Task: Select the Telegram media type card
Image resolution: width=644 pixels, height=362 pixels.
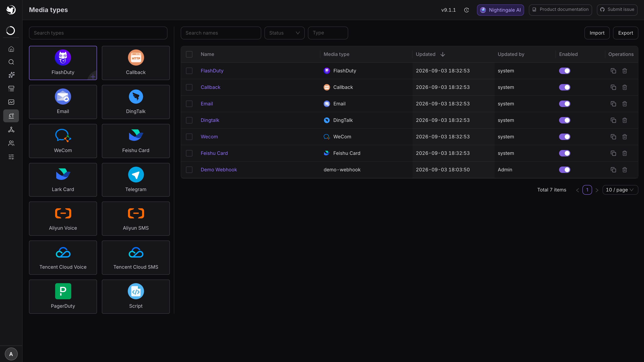Action: [136, 180]
